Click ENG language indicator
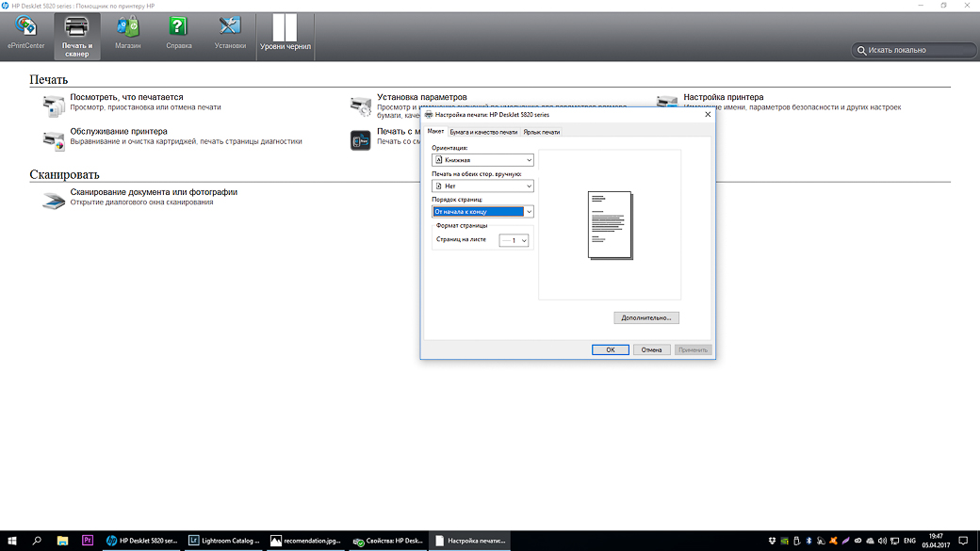This screenshot has width=980, height=551. 909,541
